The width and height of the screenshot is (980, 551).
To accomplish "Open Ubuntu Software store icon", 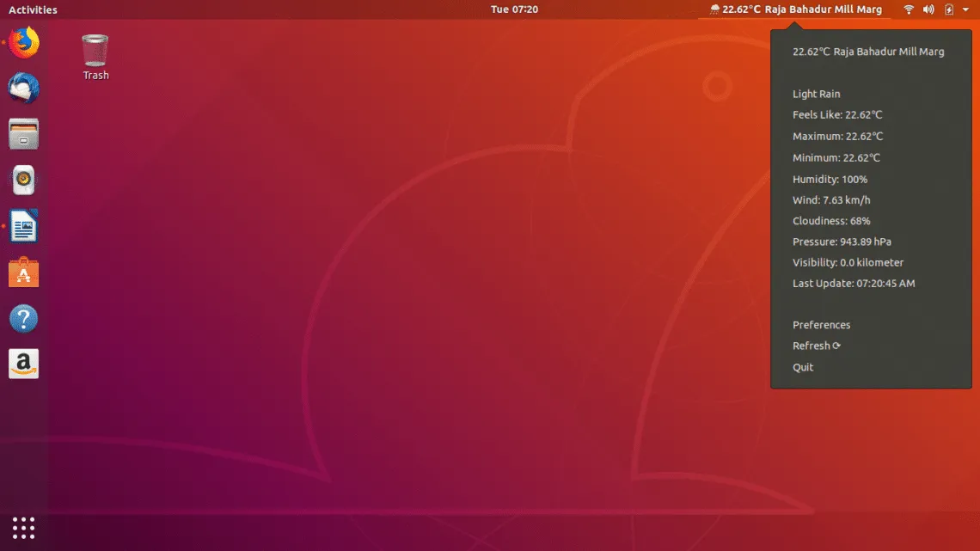I will coord(24,273).
